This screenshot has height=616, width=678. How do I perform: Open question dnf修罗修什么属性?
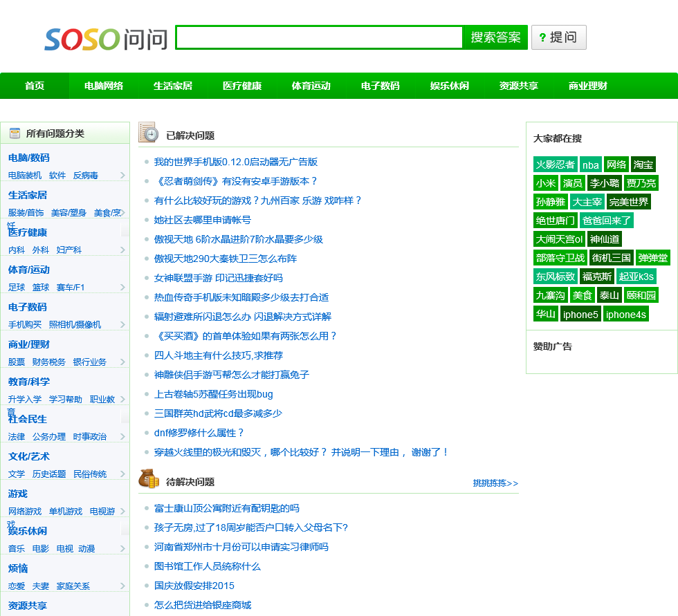199,433
